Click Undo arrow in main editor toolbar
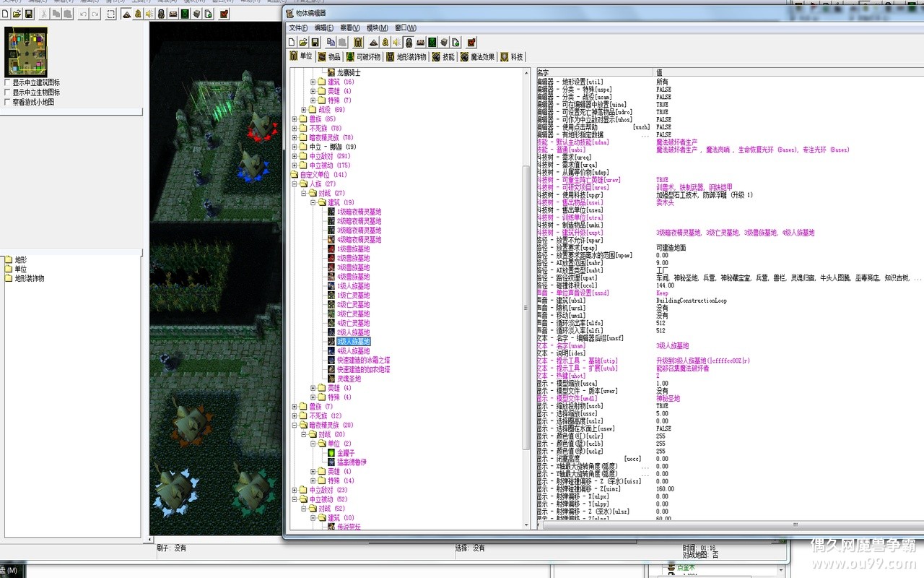 [x=84, y=14]
